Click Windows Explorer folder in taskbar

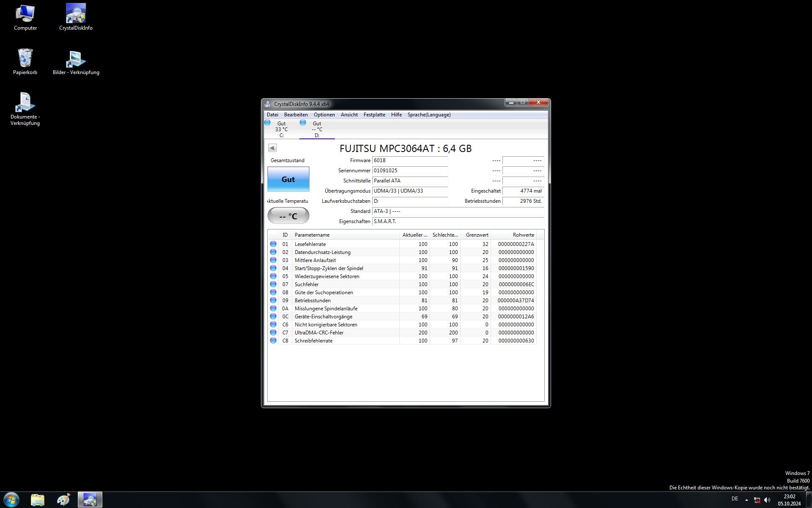[38, 500]
